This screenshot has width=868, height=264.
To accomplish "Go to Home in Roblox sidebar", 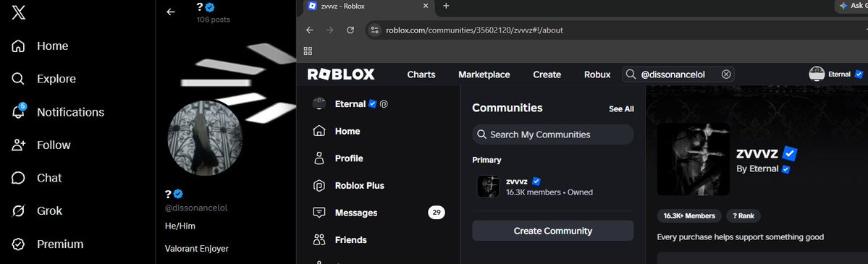I will coord(337,131).
